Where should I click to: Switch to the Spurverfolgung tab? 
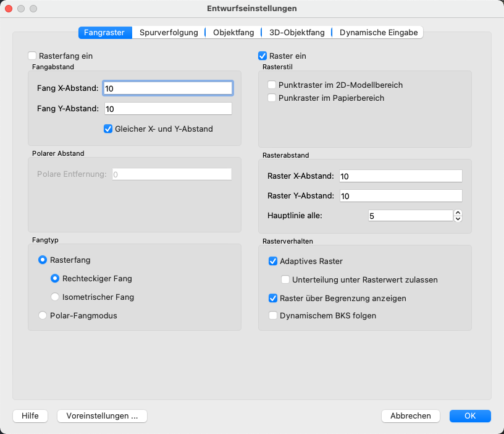pos(169,32)
